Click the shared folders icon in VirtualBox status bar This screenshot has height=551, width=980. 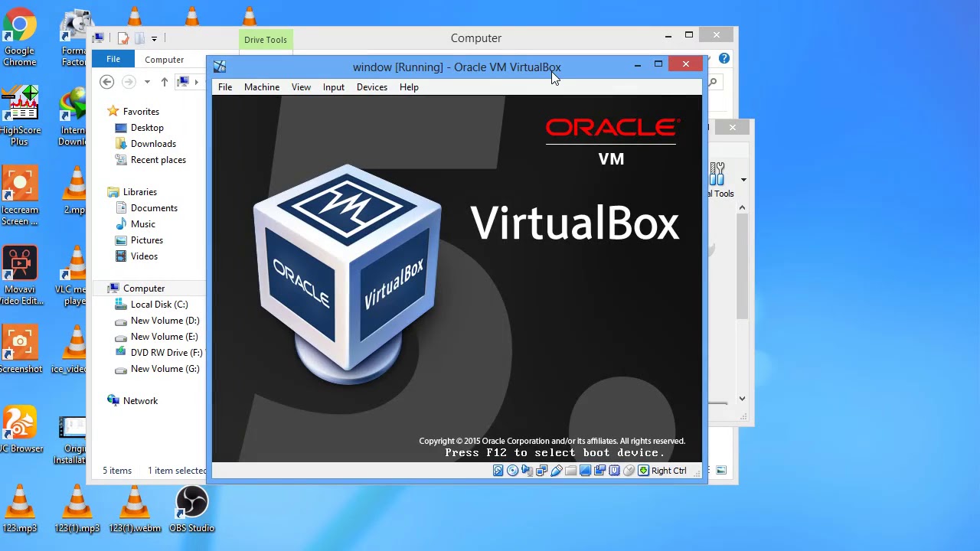point(570,471)
